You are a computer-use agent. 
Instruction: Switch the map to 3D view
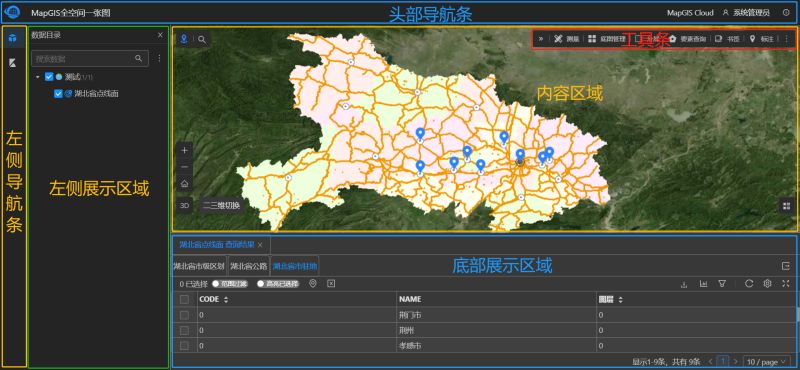pyautogui.click(x=185, y=205)
